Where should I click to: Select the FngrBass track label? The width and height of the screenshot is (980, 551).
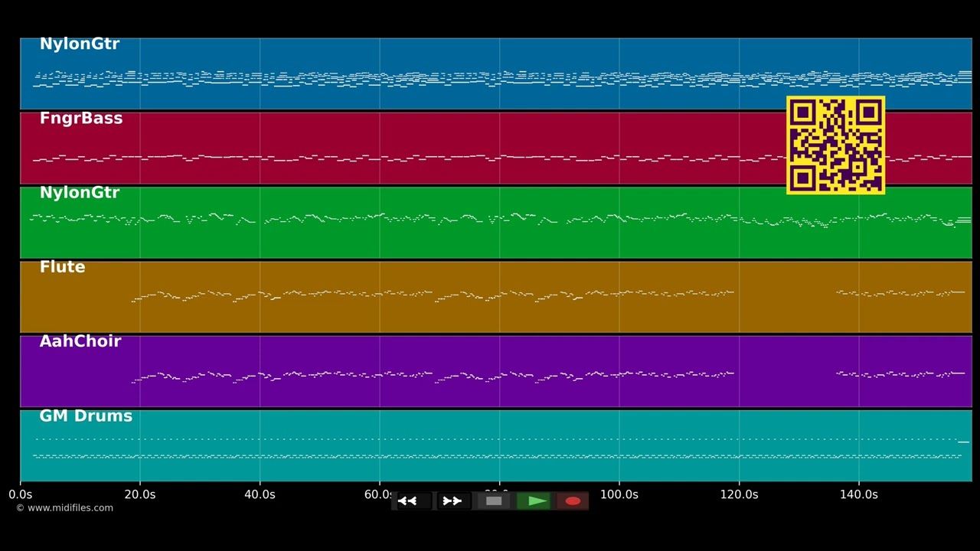coord(80,119)
